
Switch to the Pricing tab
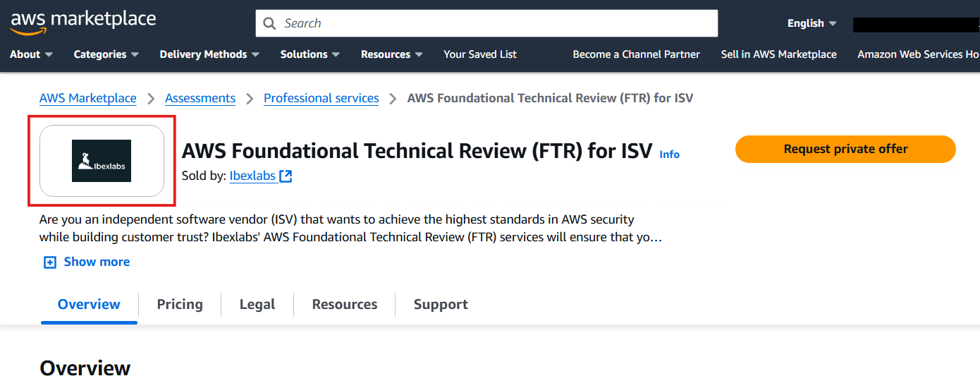180,305
